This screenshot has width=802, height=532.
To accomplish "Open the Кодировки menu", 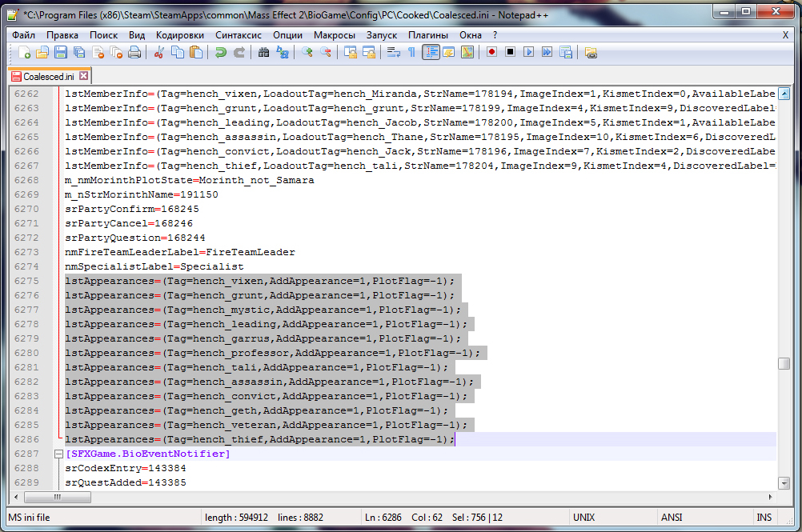I will (x=180, y=34).
